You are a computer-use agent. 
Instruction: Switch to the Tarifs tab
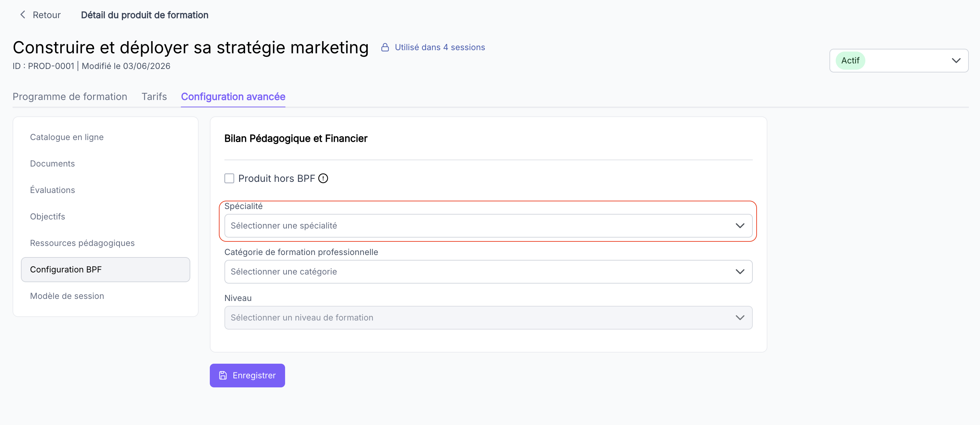point(154,96)
